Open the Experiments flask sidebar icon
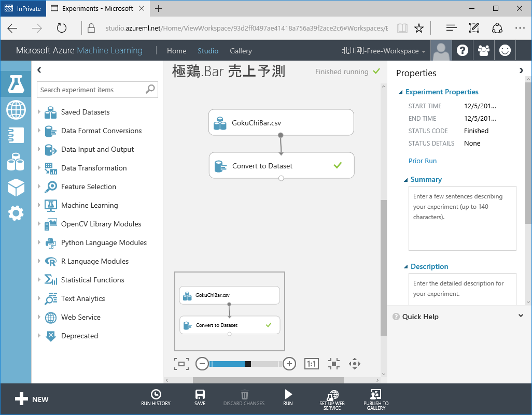 pyautogui.click(x=16, y=84)
